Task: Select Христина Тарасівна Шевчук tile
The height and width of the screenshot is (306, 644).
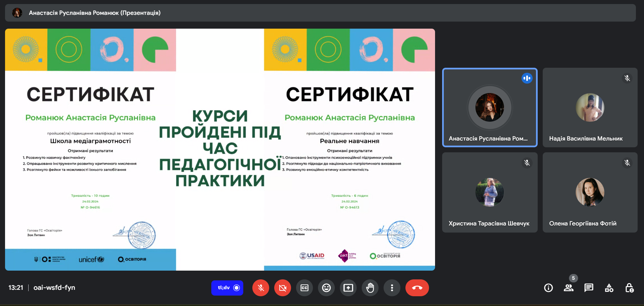Action: (x=490, y=192)
